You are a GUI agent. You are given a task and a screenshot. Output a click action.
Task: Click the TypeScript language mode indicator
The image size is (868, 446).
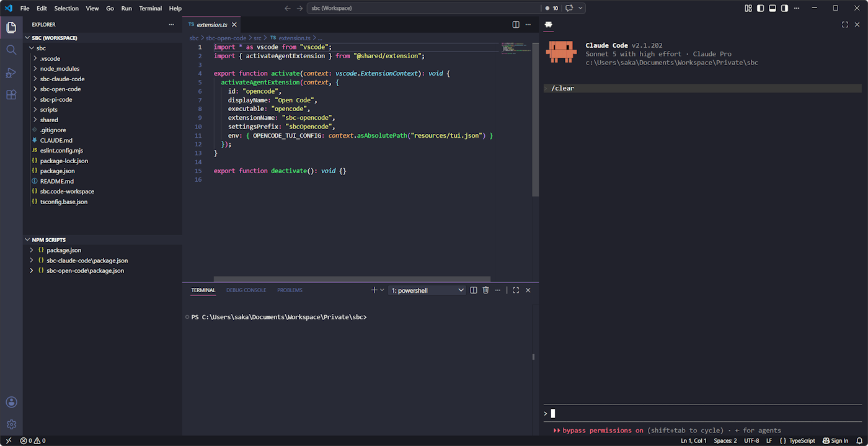point(797,440)
